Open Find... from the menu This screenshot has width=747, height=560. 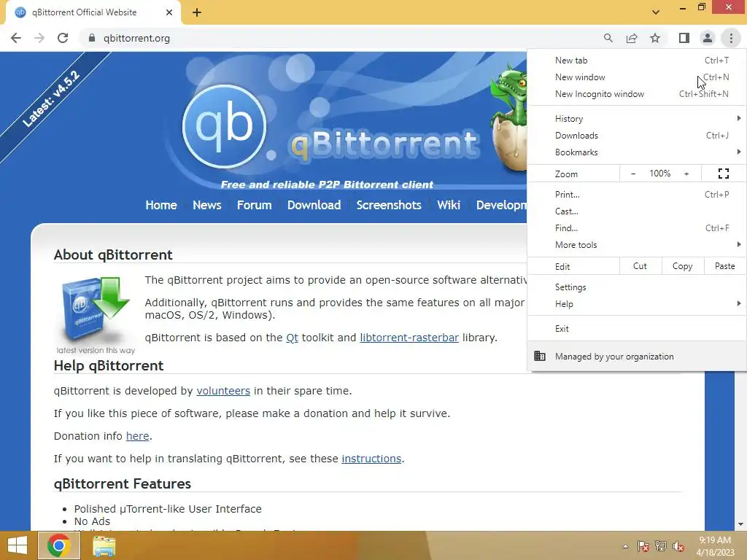click(x=637, y=228)
